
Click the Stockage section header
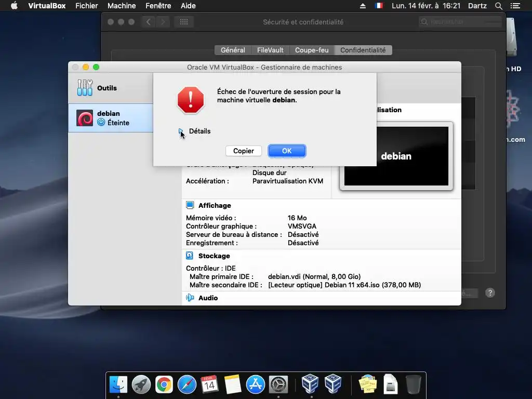214,256
